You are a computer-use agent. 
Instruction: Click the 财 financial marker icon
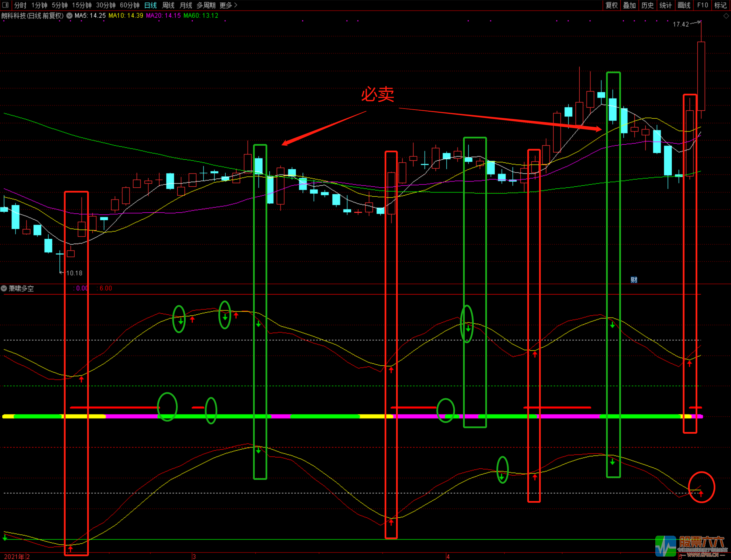click(x=634, y=280)
